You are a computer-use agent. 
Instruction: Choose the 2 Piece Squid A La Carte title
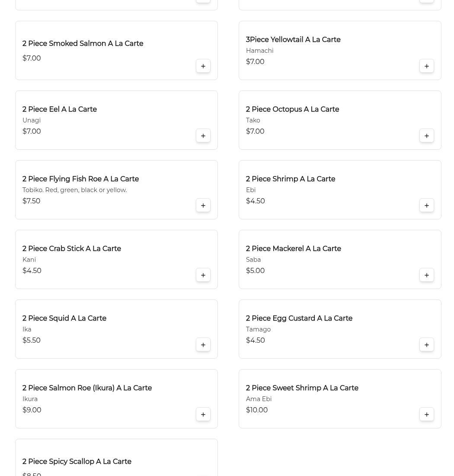pyautogui.click(x=64, y=318)
